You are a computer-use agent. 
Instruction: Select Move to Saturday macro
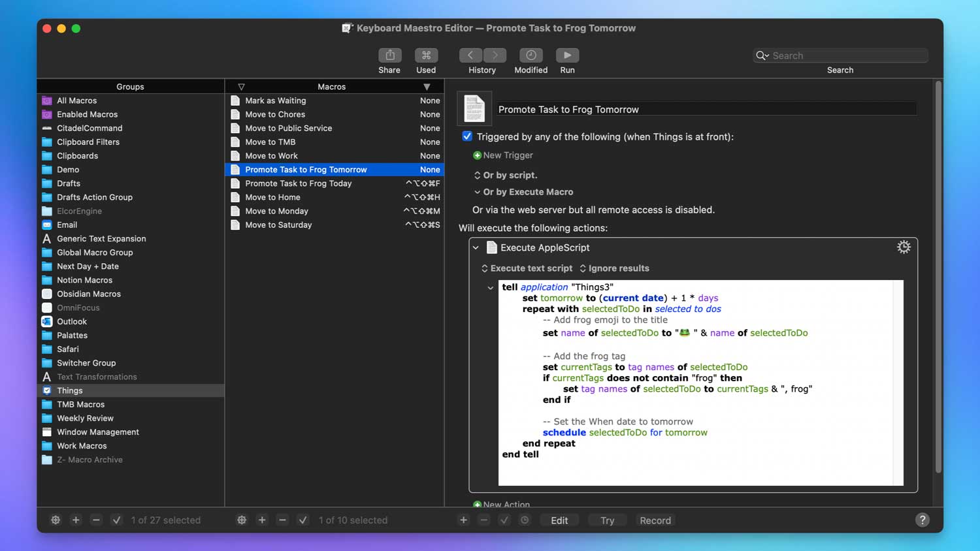[335, 225]
